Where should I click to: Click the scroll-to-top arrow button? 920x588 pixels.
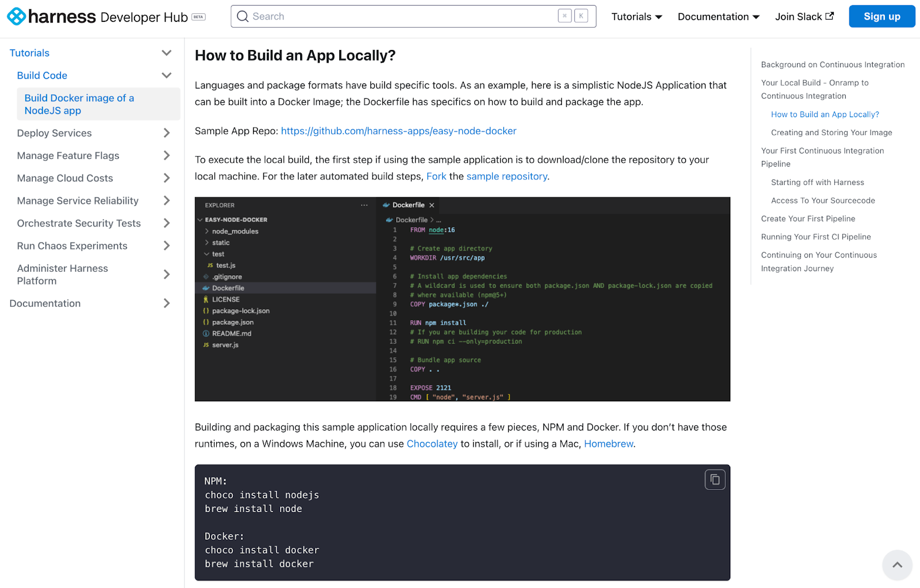[x=897, y=565]
